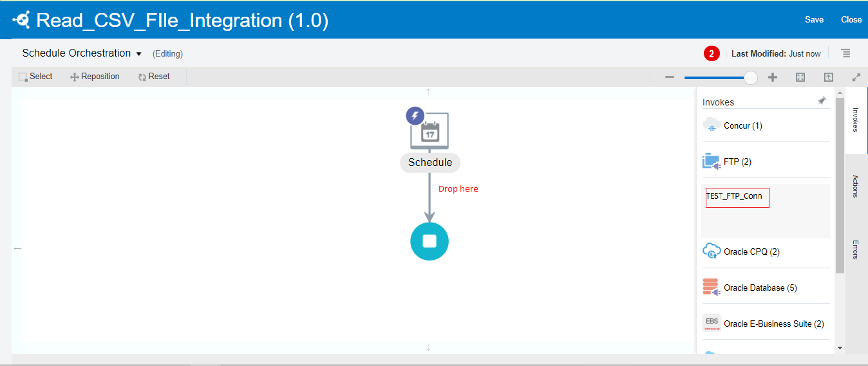Expand the Oracle Database (5) group

(766, 288)
